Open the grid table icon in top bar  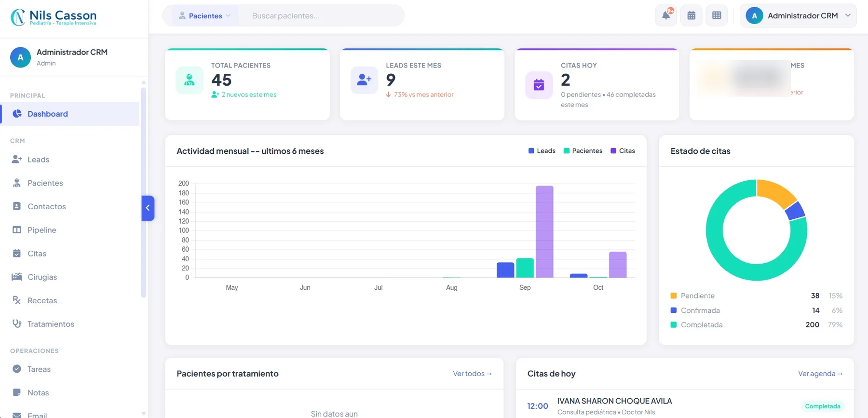pos(717,15)
